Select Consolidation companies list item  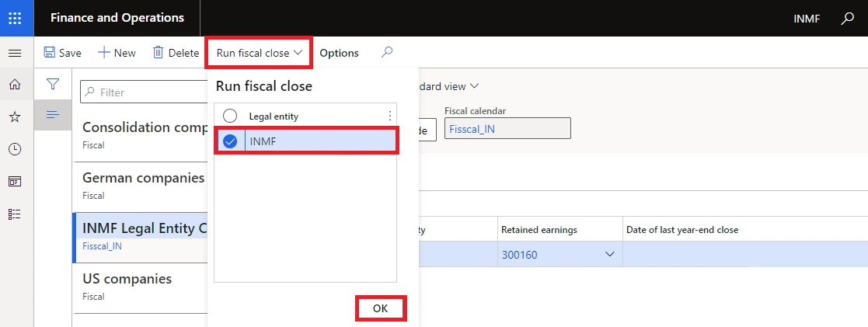(x=140, y=136)
